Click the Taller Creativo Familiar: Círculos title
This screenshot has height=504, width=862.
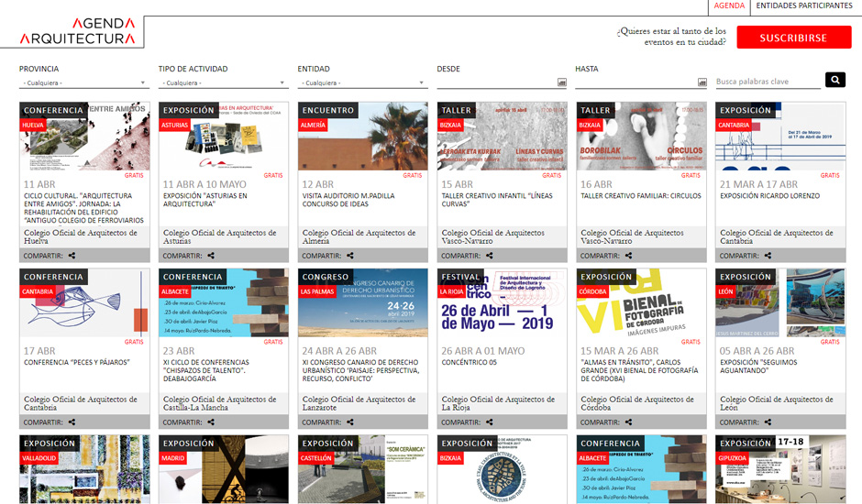(x=640, y=196)
